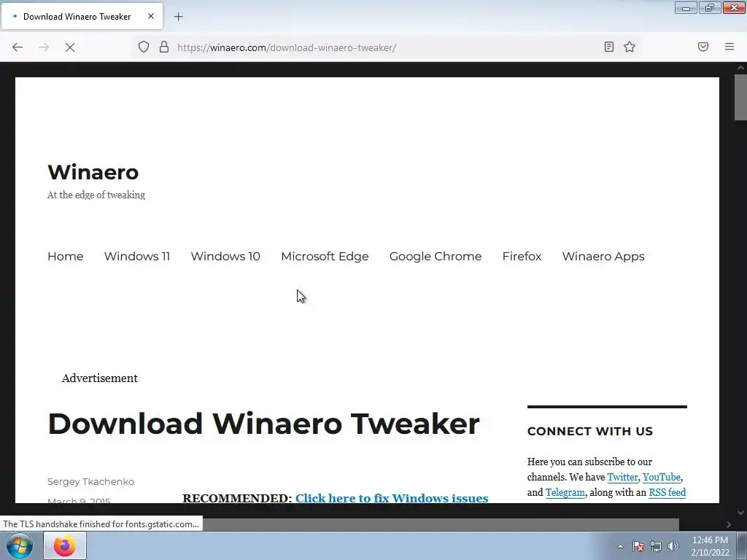Close the Download Winaero Tweaker tab

tap(151, 16)
